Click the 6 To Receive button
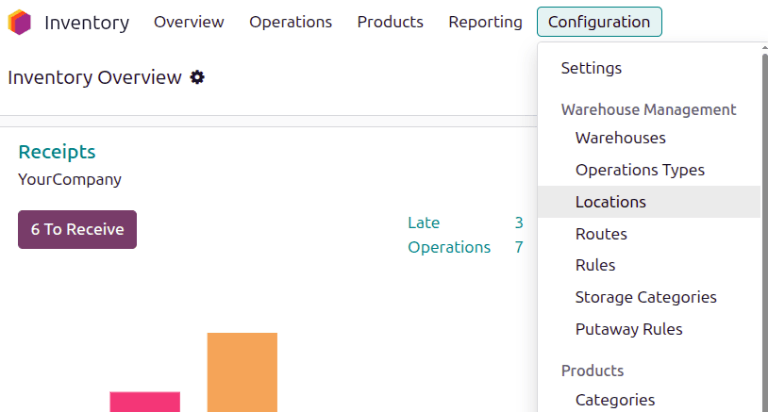 [77, 229]
